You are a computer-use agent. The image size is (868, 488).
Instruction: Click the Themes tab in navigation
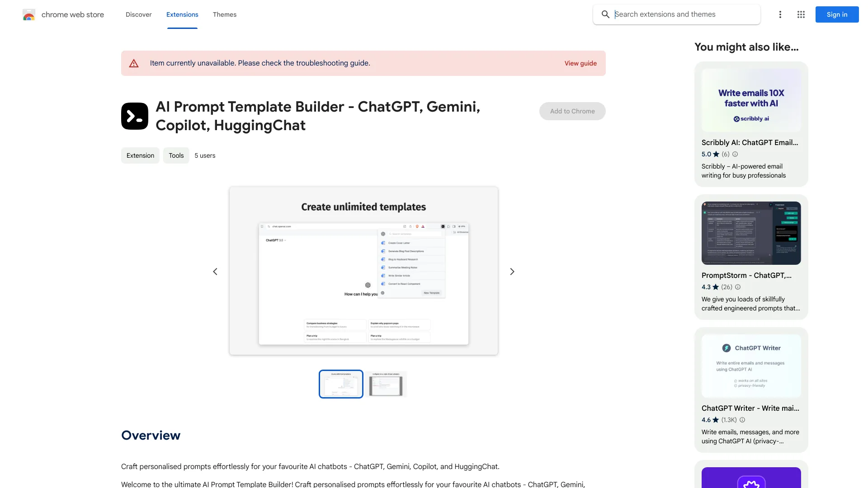point(224,14)
